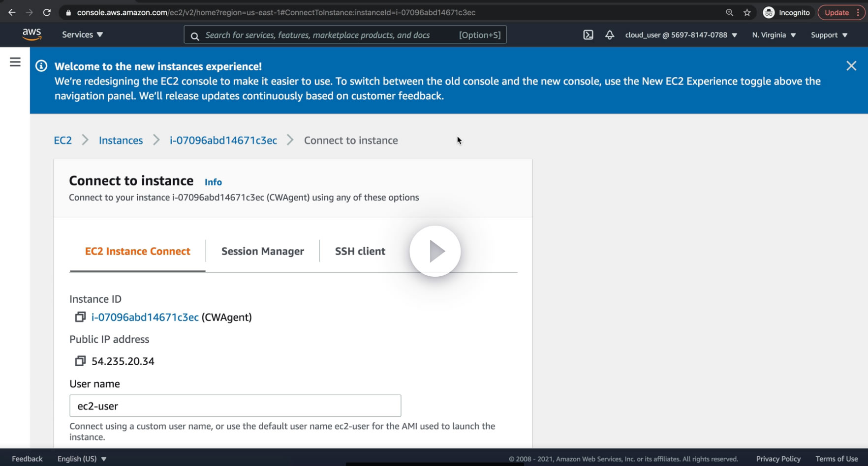Image resolution: width=868 pixels, height=466 pixels.
Task: Open the N. Virginia region selector
Action: (x=774, y=35)
